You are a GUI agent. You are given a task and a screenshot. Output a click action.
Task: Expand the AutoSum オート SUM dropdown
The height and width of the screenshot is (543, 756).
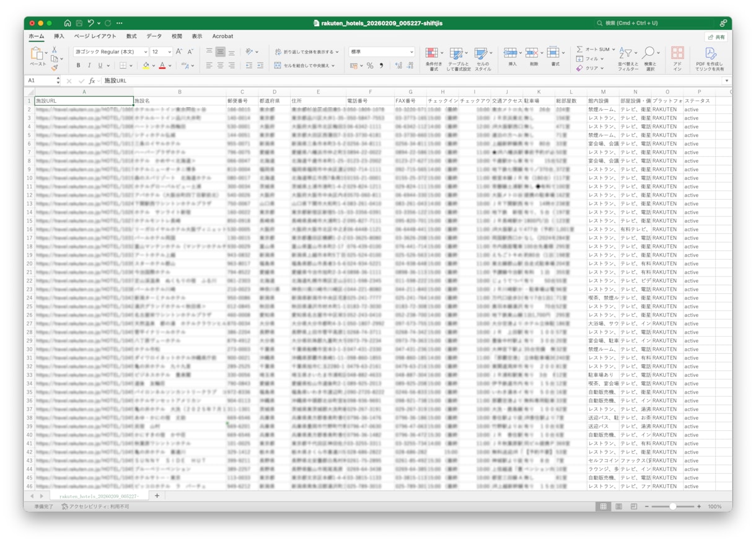tap(613, 50)
